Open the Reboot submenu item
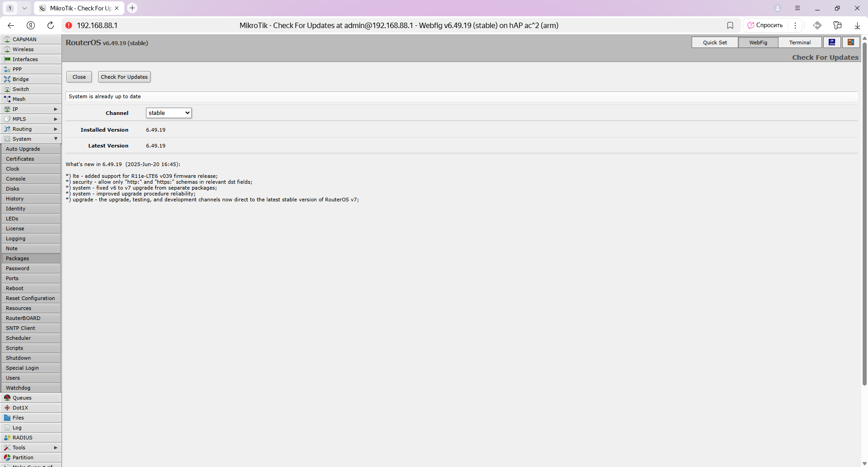 [31, 288]
